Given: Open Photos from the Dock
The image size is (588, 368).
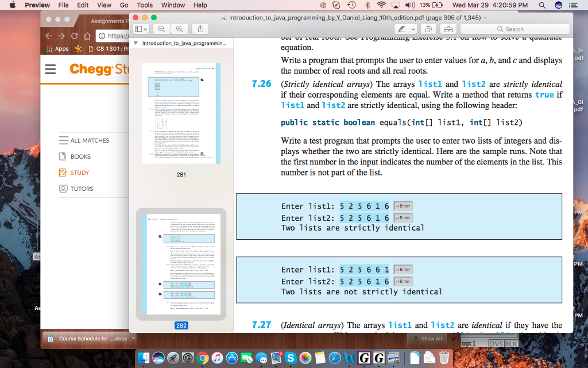Looking at the screenshot, I should (305, 358).
